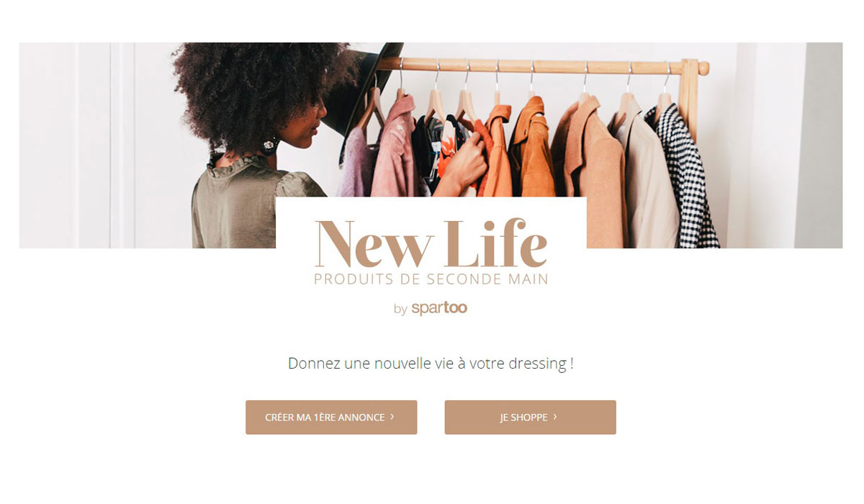Viewport: 864px width, 504px height.
Task: Click the Donnez une nouvelle vie tagline text
Action: click(431, 364)
